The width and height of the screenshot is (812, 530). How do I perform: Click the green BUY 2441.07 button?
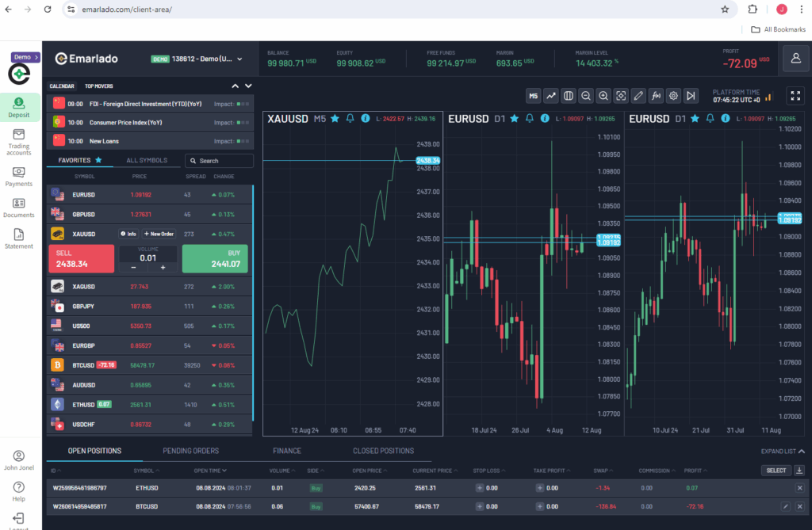click(215, 259)
